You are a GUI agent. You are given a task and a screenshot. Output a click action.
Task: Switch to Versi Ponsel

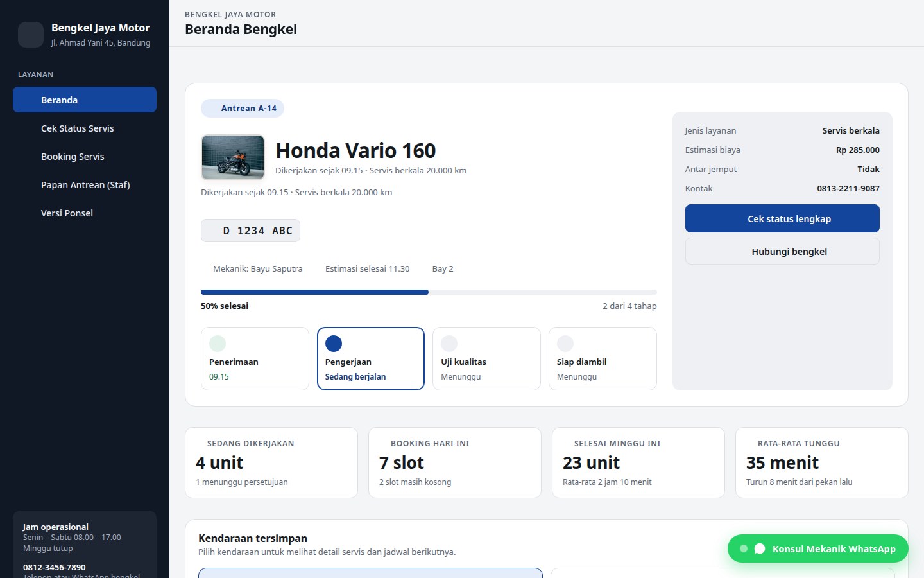tap(85, 213)
